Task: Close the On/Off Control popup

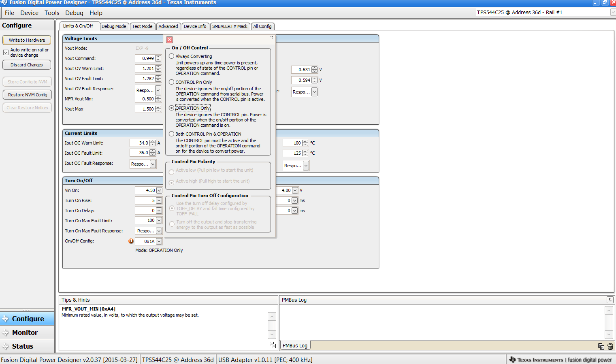Action: (x=170, y=40)
